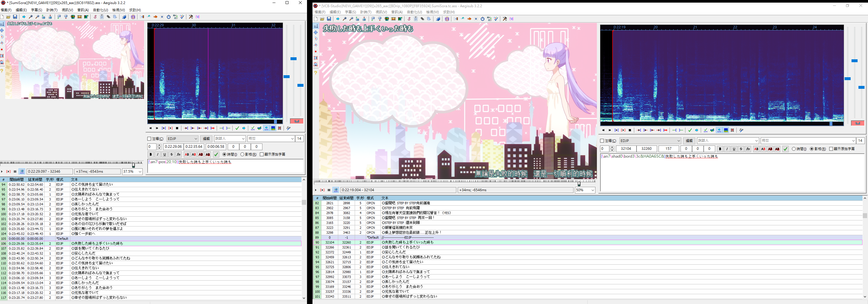Click primary color AB button in left window
This screenshot has width=868, height=304.
(x=187, y=154)
